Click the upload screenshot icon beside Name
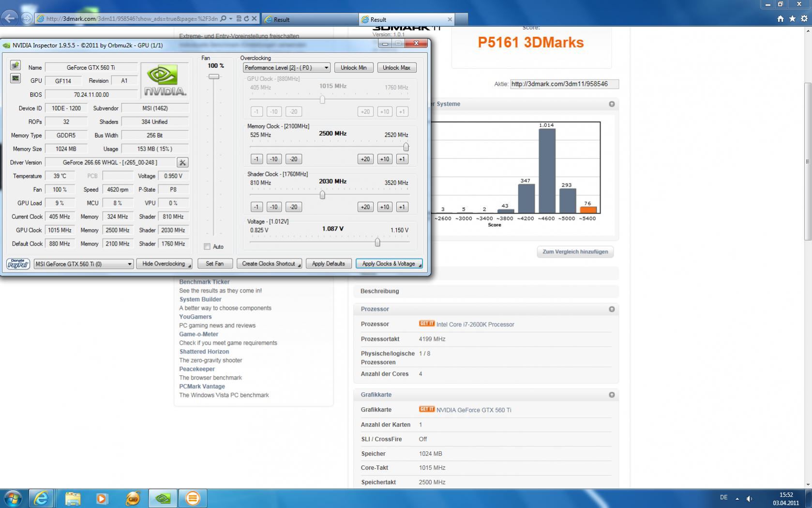 (15, 65)
